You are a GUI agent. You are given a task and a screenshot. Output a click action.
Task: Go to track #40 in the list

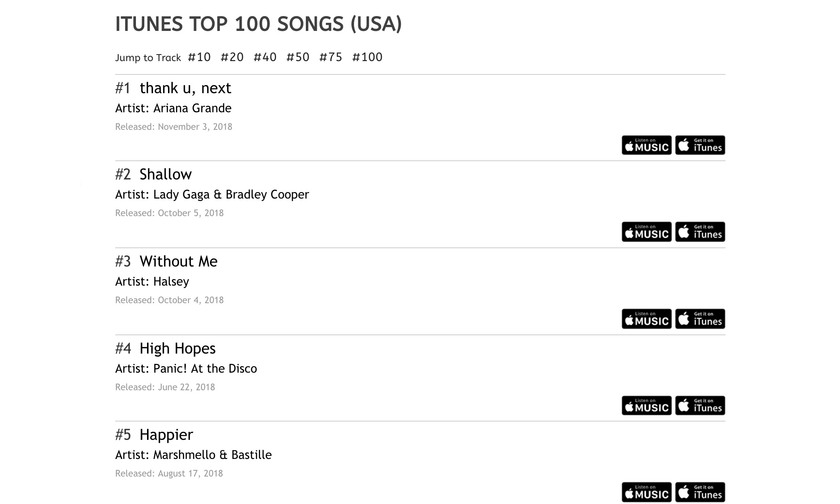click(x=265, y=57)
